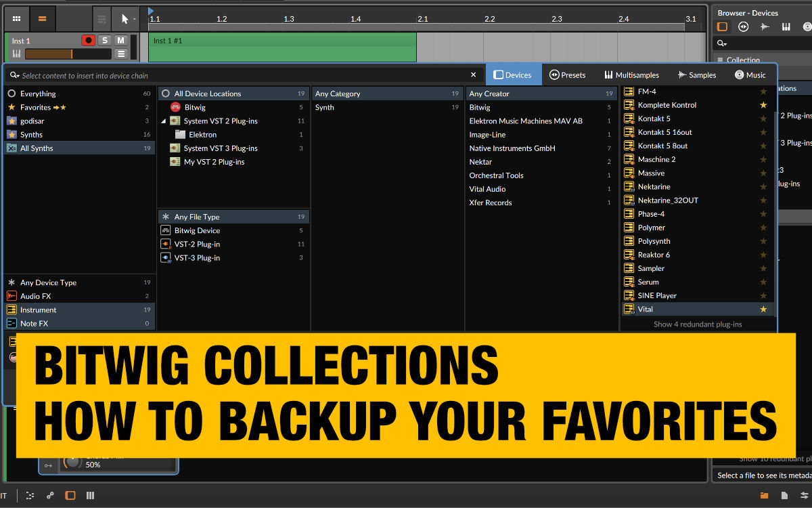Filter by creator Xfer Records
This screenshot has height=508, width=812.
tap(541, 203)
